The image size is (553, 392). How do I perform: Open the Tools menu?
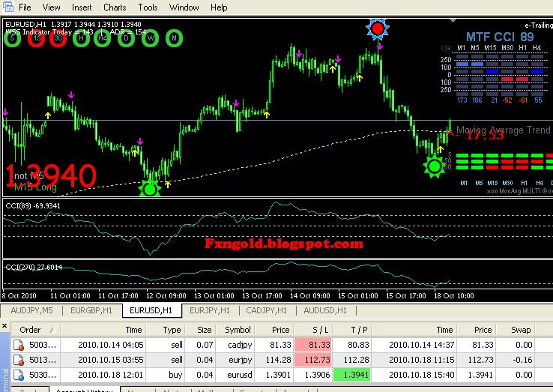(148, 7)
